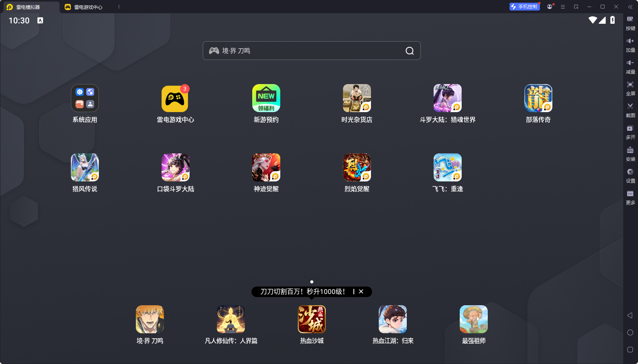This screenshot has width=638, height=364.
Task: Start the 部落传奇 game
Action: pos(538,98)
